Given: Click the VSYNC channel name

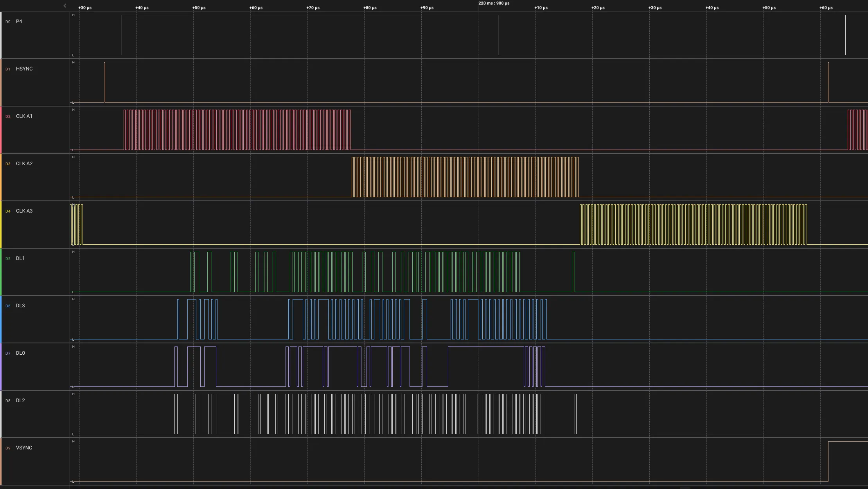Looking at the screenshot, I should 24,448.
